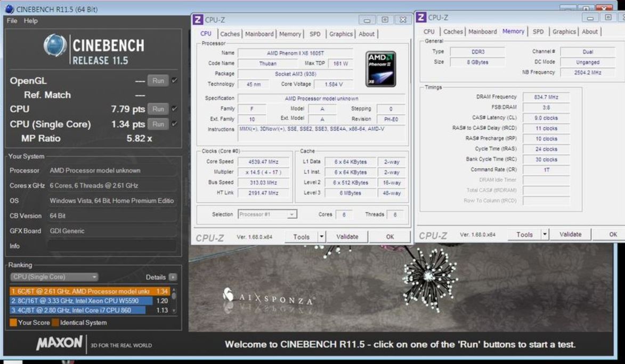Select ranking entry Intel Core i7 CPU 860
The image size is (625, 364).
pyautogui.click(x=90, y=310)
